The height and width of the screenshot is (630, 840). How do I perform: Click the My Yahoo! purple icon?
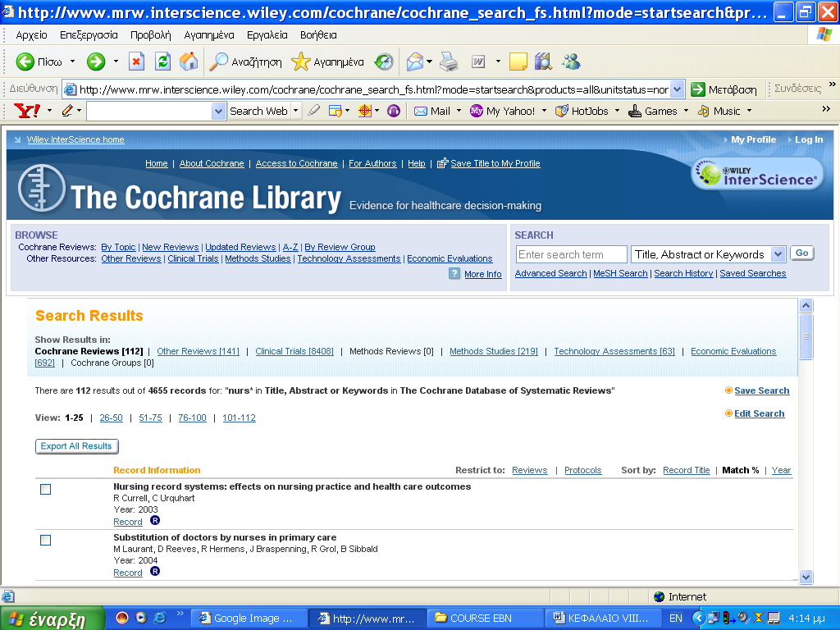pos(477,111)
